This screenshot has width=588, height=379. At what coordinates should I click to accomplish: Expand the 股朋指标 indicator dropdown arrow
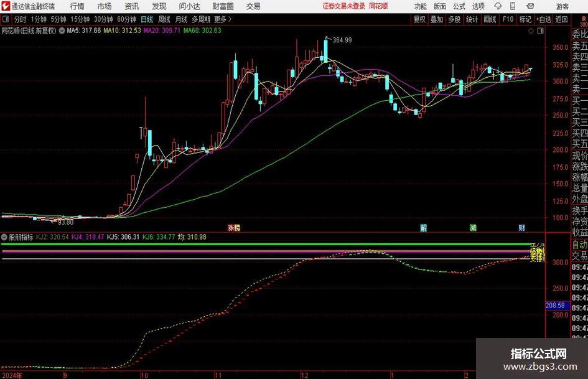click(x=4, y=237)
